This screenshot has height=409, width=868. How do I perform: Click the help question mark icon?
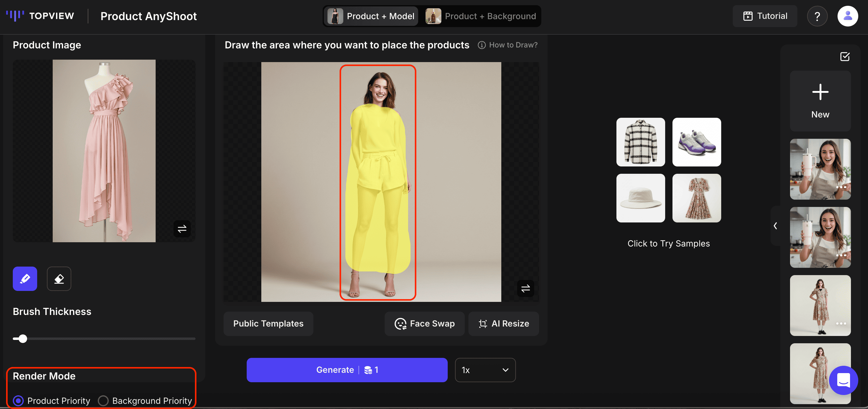click(817, 16)
